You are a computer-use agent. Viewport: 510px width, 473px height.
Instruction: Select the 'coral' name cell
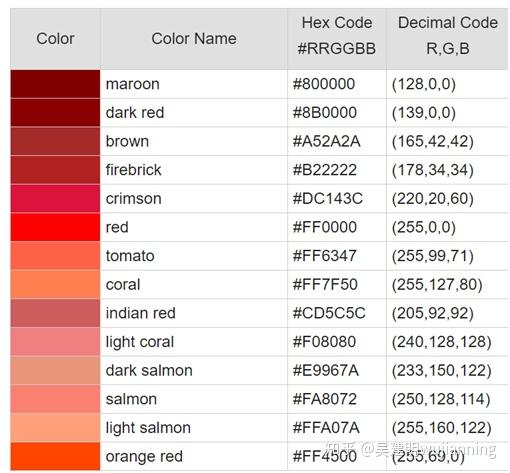coord(194,285)
